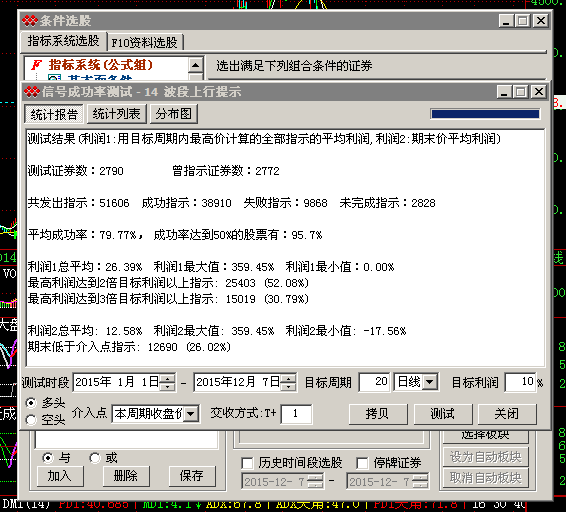
Task: Click the start date 2015年1月1日 spinner
Action: click(167, 382)
